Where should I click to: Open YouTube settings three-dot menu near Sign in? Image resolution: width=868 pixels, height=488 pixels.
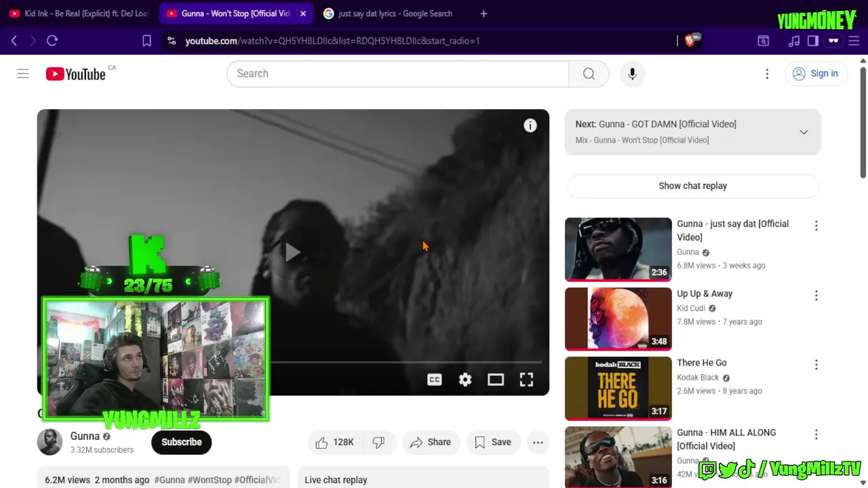click(x=767, y=74)
